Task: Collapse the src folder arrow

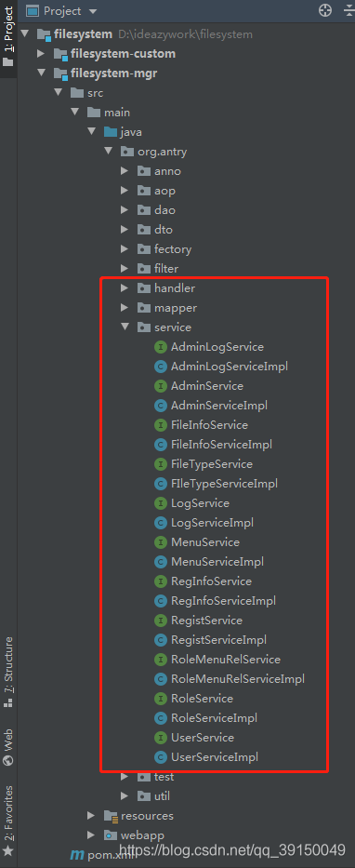Action: click(x=58, y=93)
